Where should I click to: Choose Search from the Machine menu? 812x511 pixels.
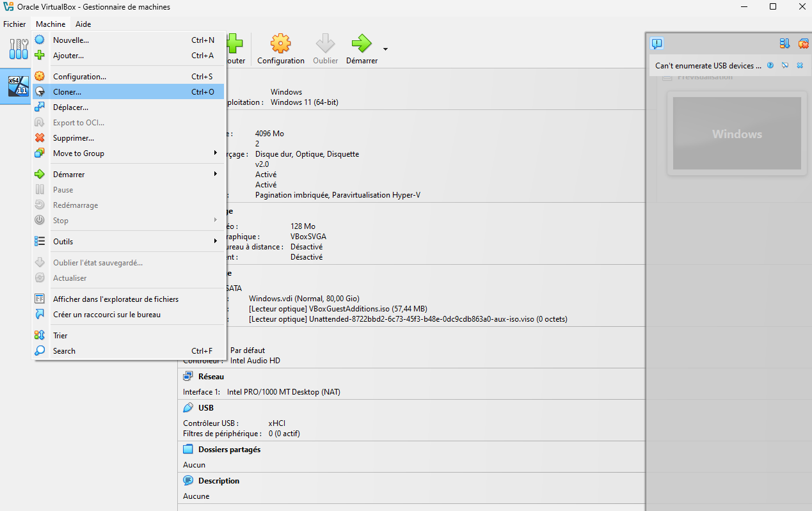[x=129, y=350]
